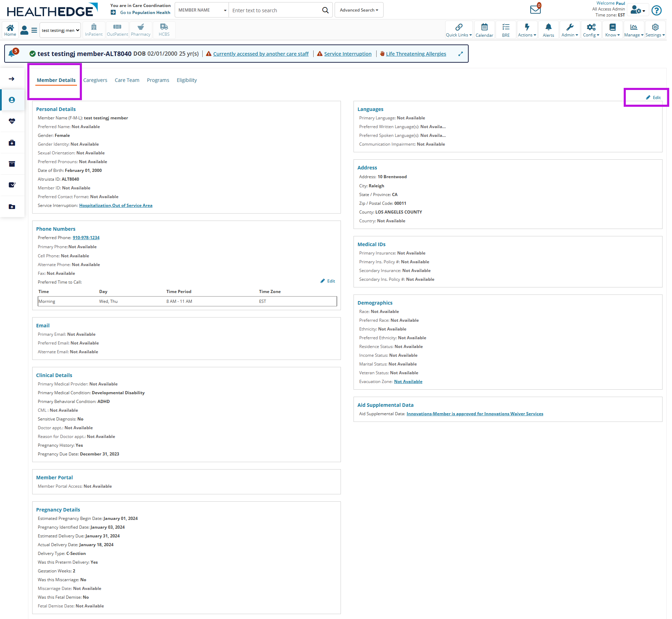Viewport: 672px width, 619px height.
Task: Click the help question mark icon
Action: [656, 11]
